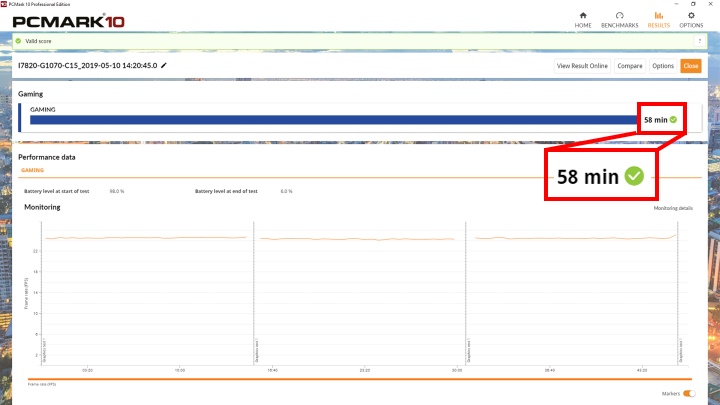The height and width of the screenshot is (405, 720).
Task: Click View Result Online button
Action: pyautogui.click(x=582, y=66)
